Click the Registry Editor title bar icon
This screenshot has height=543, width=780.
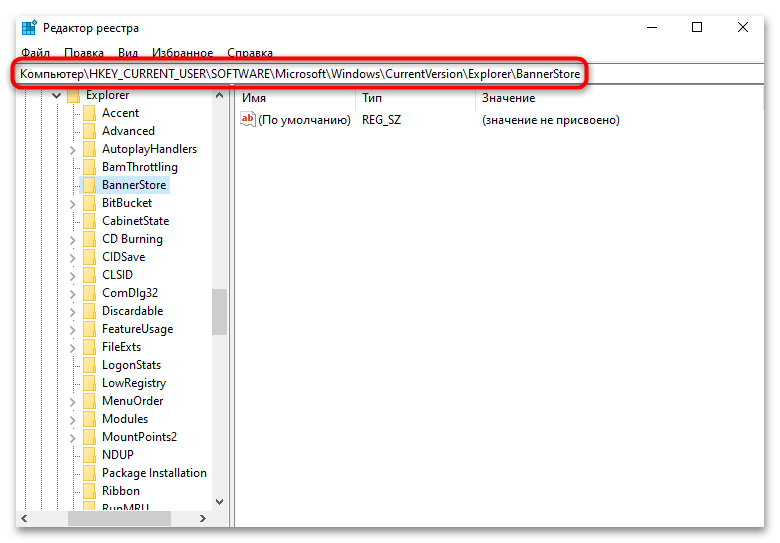pos(29,28)
